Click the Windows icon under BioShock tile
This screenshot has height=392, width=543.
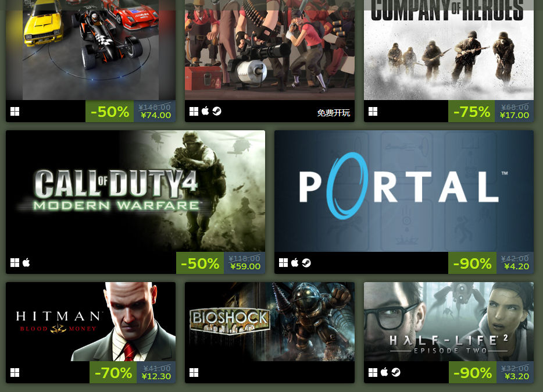(194, 373)
